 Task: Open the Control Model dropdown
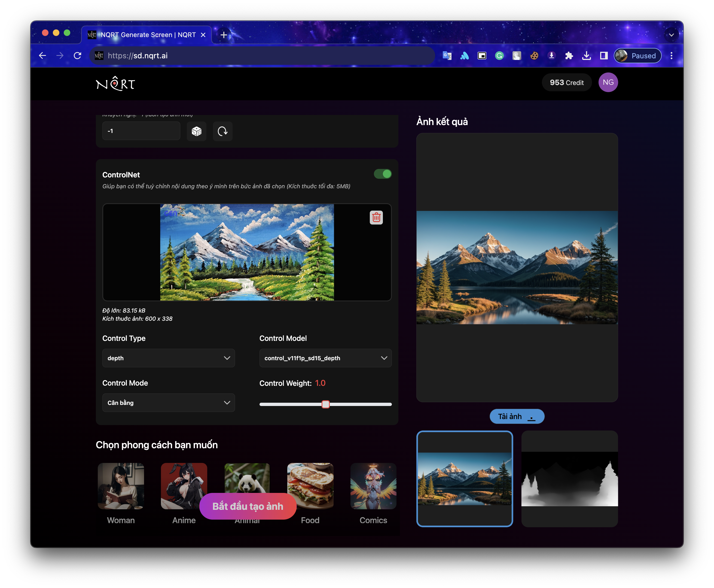(325, 358)
